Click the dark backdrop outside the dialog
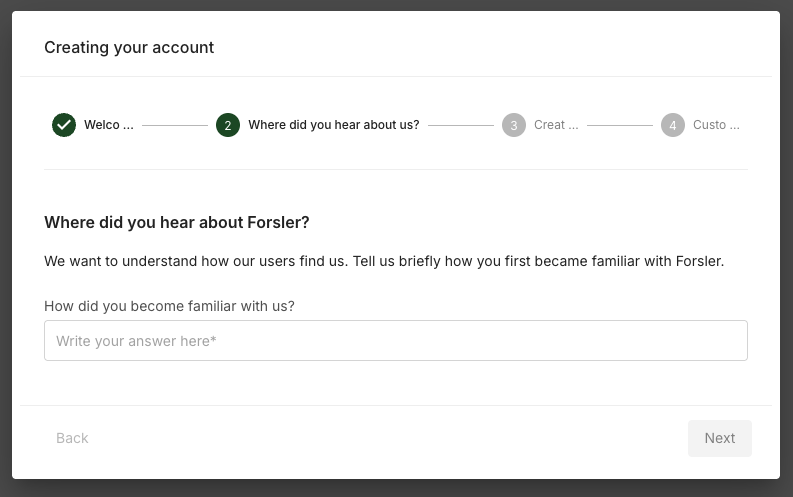The height and width of the screenshot is (497, 793). pyautogui.click(x=396, y=489)
